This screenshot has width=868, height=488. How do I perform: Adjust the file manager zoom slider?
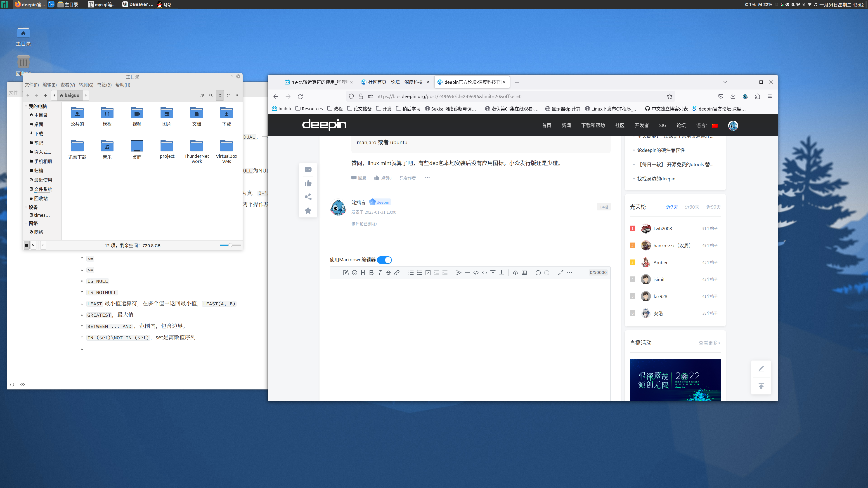230,245
